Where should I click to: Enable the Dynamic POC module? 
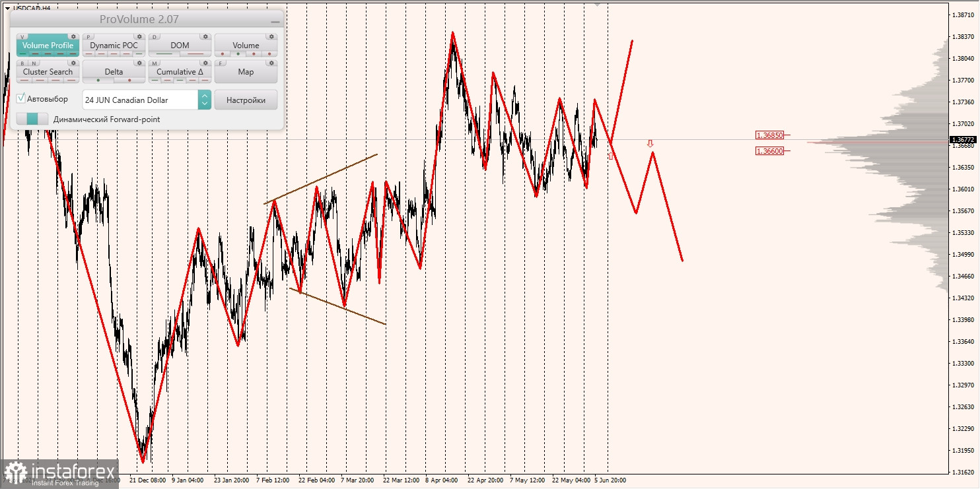pos(114,46)
